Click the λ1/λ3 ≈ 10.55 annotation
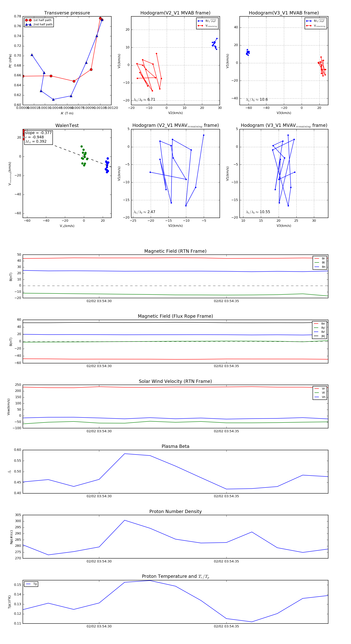 [x=258, y=212]
